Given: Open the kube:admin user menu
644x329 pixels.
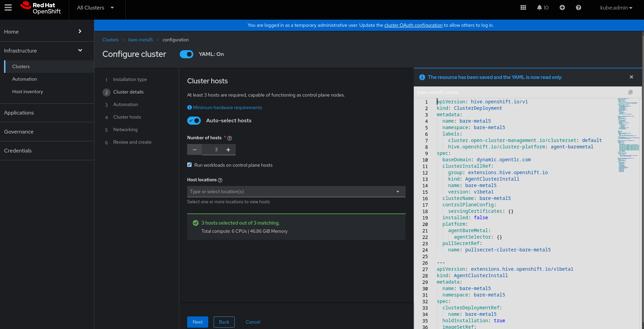Looking at the screenshot, I should click(x=616, y=8).
